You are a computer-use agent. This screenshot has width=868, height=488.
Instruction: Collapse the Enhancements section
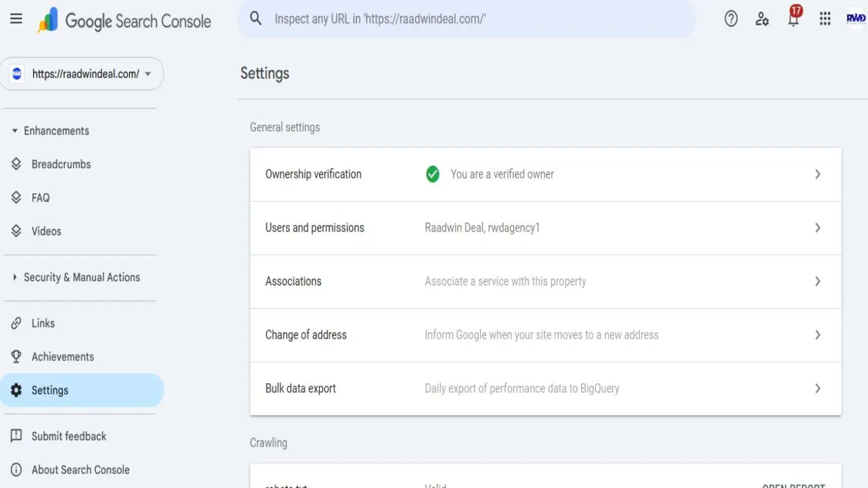(13, 130)
